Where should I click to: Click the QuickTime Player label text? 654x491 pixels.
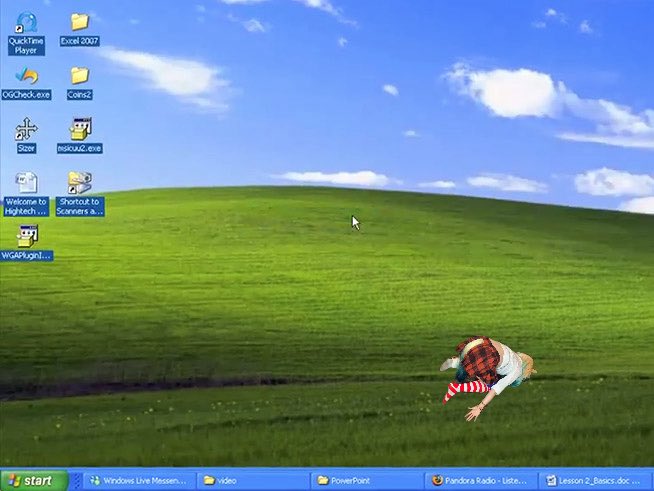[26, 45]
